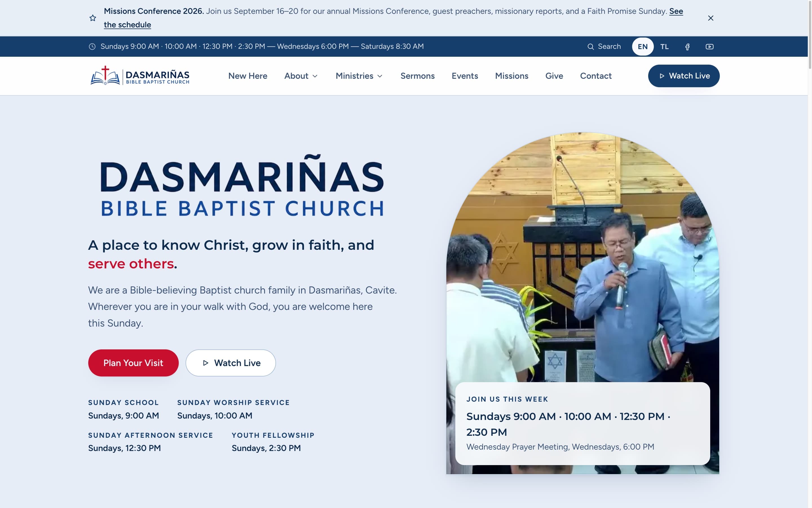Click the play icon in the header Watch Live button
The height and width of the screenshot is (508, 812).
(x=662, y=76)
